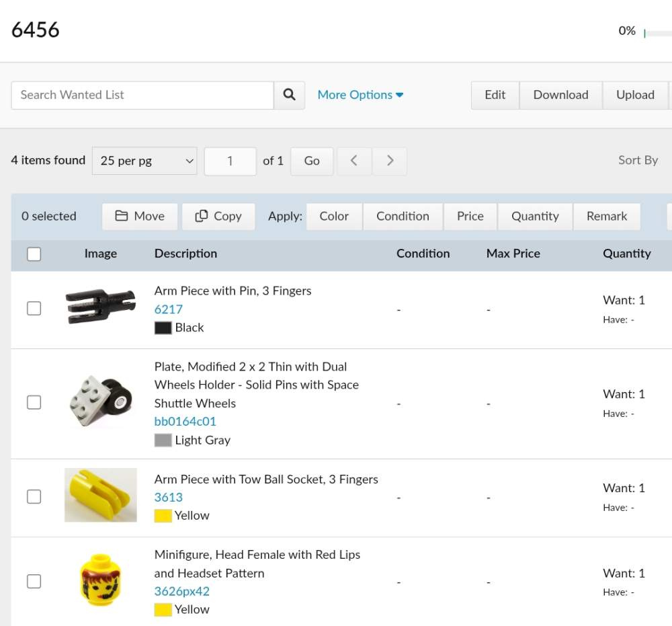The height and width of the screenshot is (626, 672).
Task: Open part link bb0164c01
Action: tap(185, 422)
